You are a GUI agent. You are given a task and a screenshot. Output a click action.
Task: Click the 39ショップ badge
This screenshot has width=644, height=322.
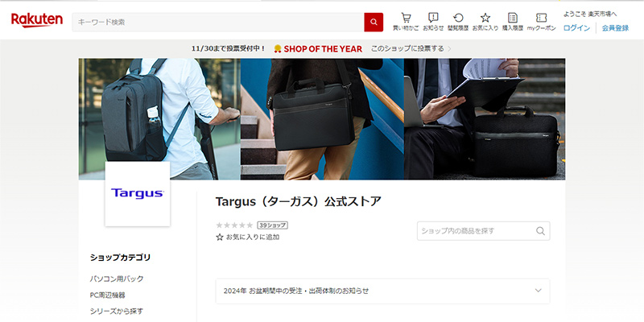click(272, 225)
